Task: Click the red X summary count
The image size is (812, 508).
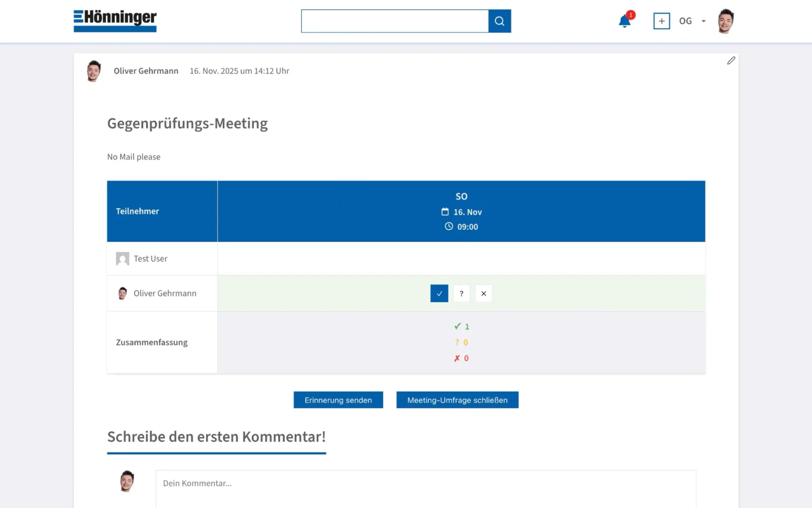Action: [461, 358]
